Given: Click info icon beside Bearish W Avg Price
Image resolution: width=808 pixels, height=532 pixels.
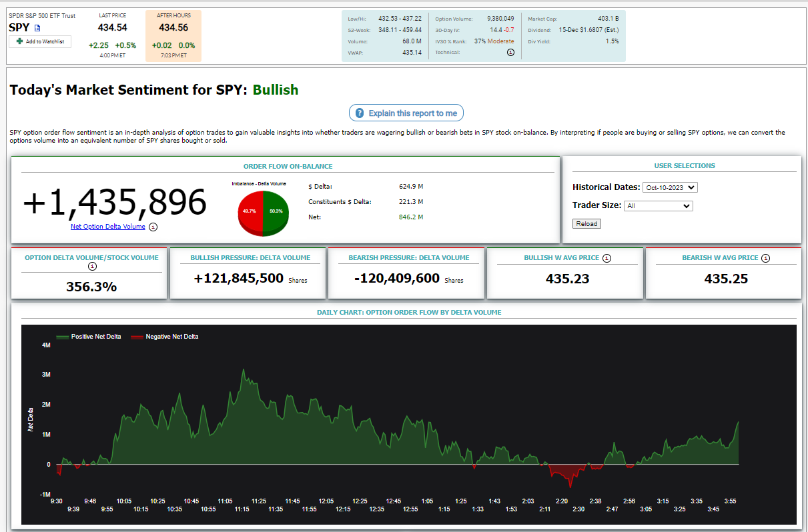Looking at the screenshot, I should coord(765,258).
